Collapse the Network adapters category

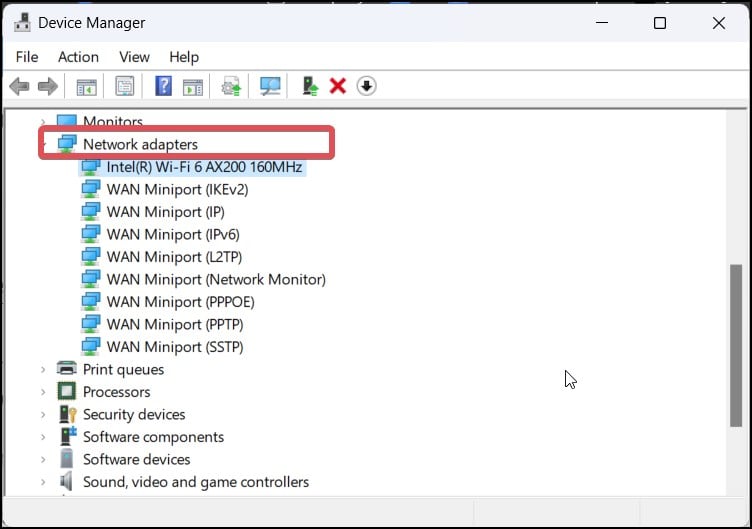pos(45,144)
